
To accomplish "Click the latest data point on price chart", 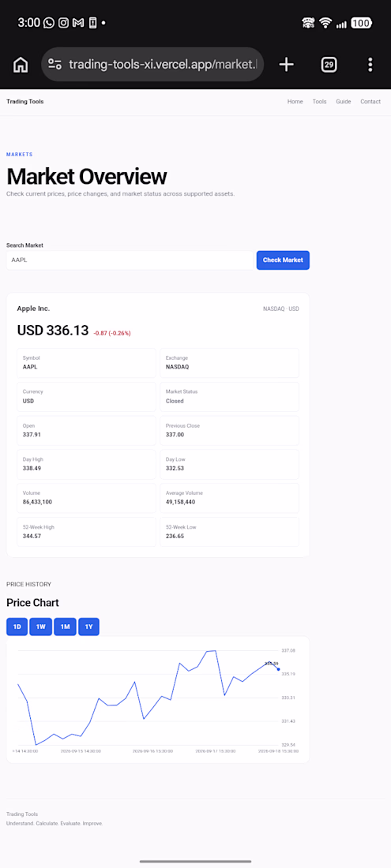I will [278, 668].
